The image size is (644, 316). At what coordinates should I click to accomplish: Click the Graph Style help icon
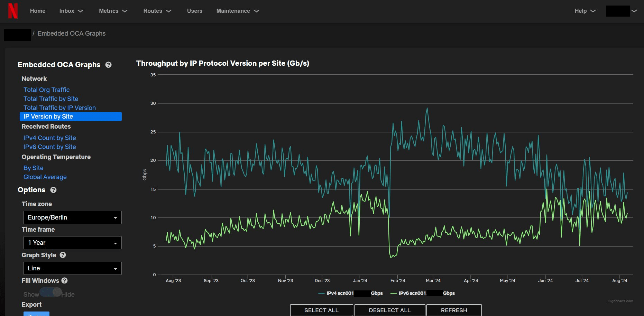(63, 255)
